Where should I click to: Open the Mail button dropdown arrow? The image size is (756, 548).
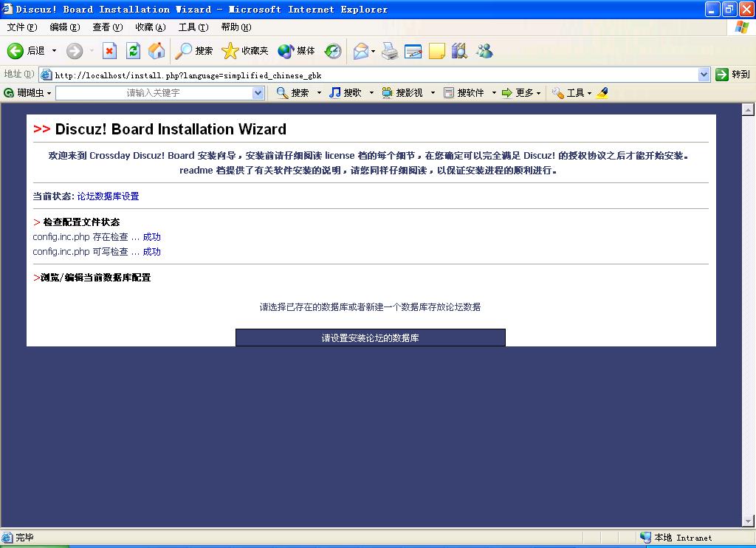(x=373, y=51)
